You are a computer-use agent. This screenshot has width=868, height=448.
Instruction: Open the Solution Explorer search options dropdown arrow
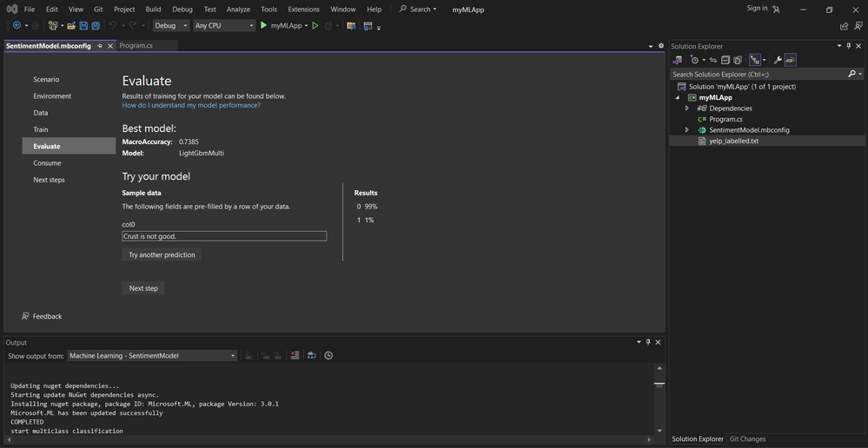(860, 74)
